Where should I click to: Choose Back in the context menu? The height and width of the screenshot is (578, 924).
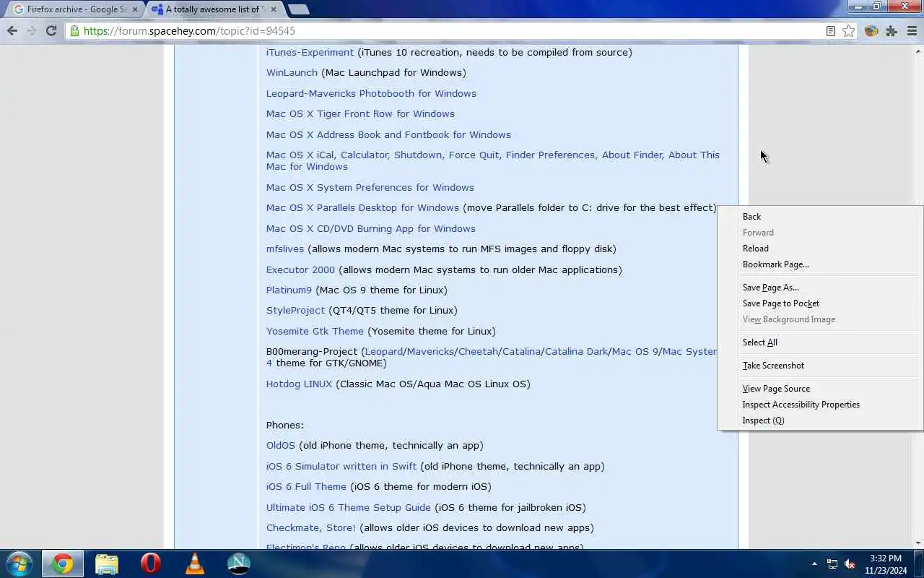click(820, 217)
